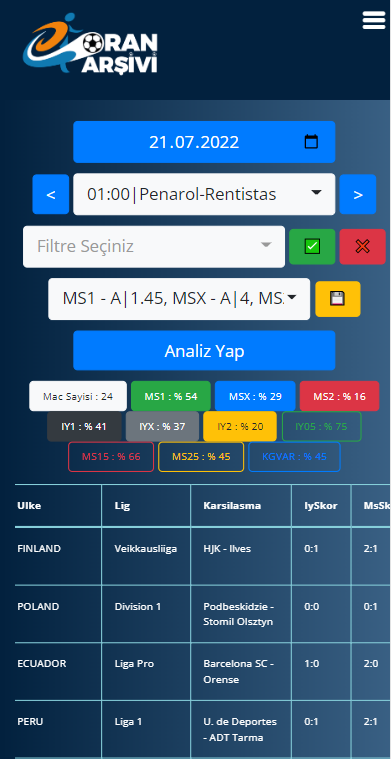Click the yellow IY2 : % 20 badge
The width and height of the screenshot is (391, 759).
[x=240, y=426]
